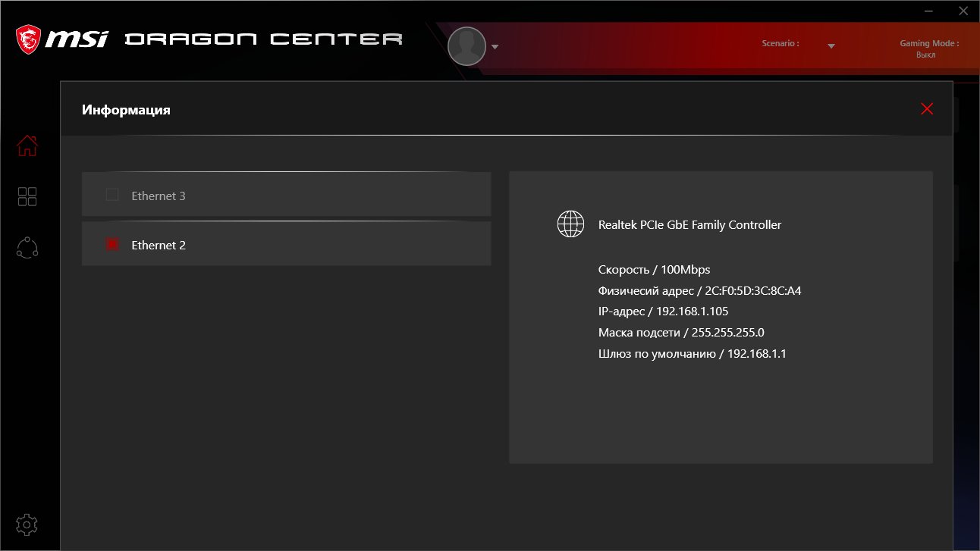Open the Utilities grid icon in the sidebar
The height and width of the screenshot is (551, 980).
tap(27, 197)
